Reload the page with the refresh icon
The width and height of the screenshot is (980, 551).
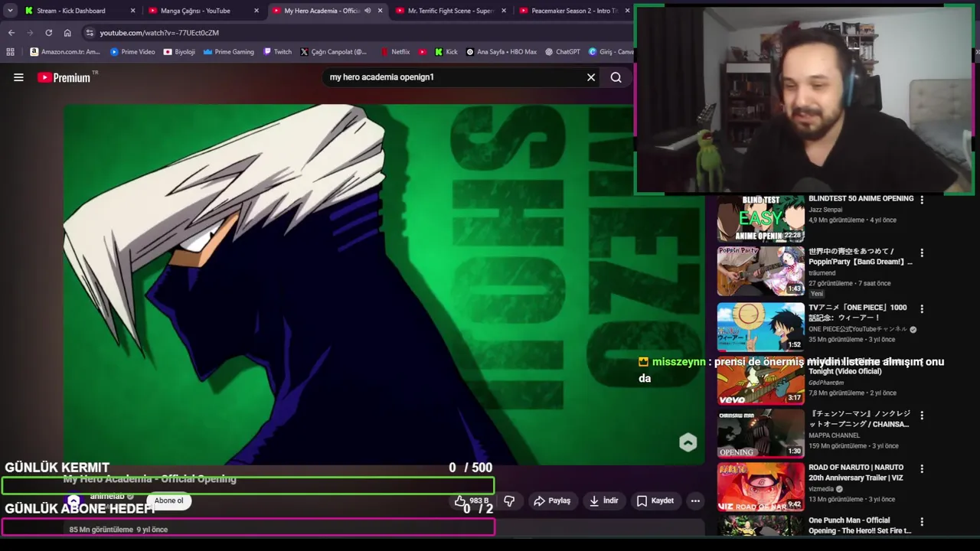coord(48,33)
